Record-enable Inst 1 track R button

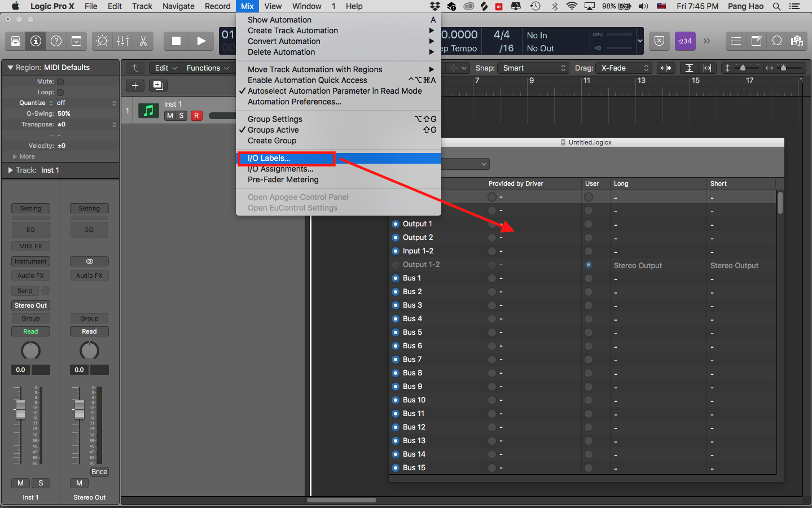click(196, 115)
